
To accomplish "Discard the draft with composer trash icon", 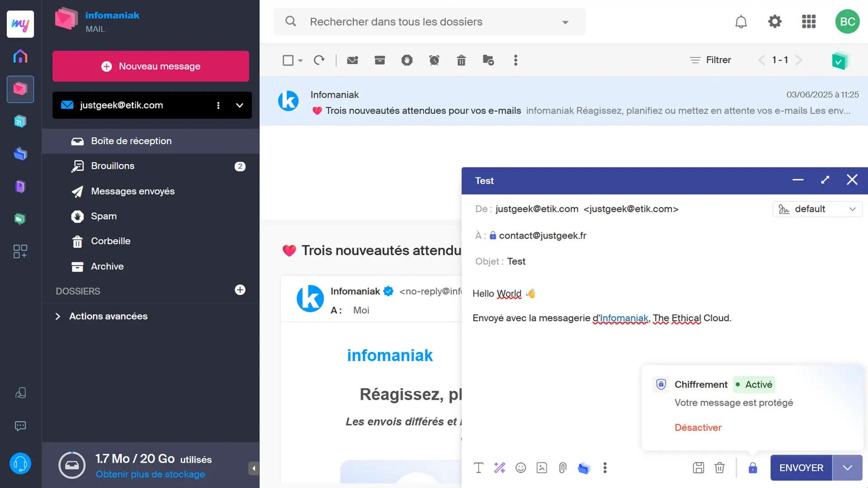I will pos(720,468).
